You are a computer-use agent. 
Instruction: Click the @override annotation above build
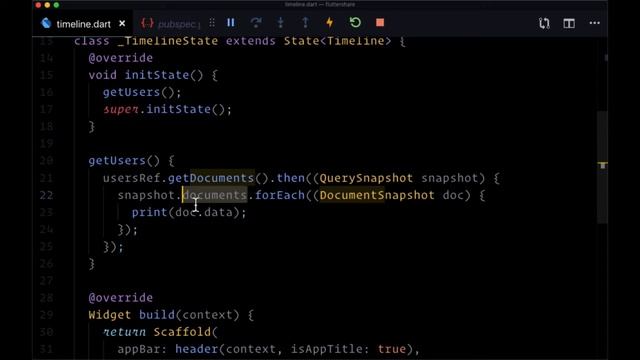coord(121,298)
